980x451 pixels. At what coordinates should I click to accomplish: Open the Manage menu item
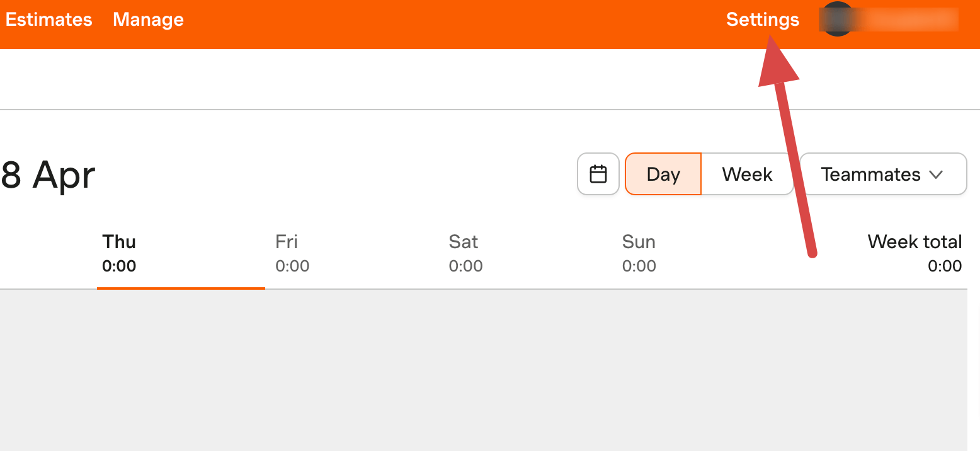pos(148,20)
